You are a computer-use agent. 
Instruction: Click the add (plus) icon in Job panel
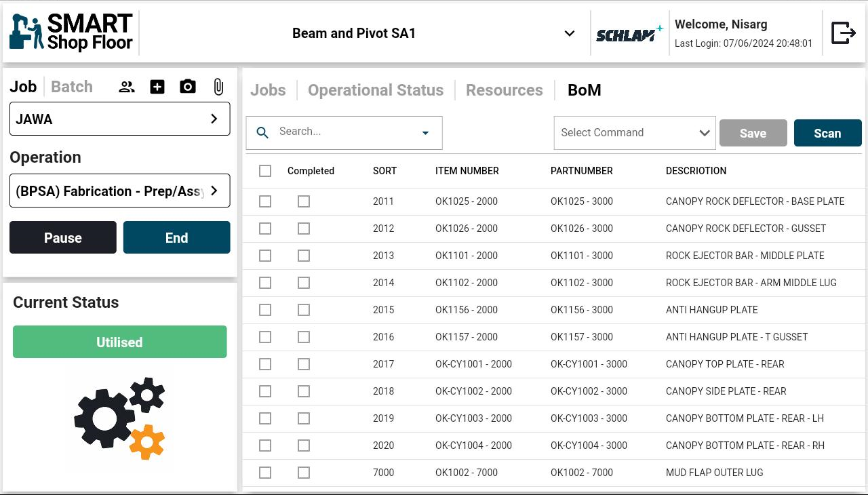tap(157, 87)
